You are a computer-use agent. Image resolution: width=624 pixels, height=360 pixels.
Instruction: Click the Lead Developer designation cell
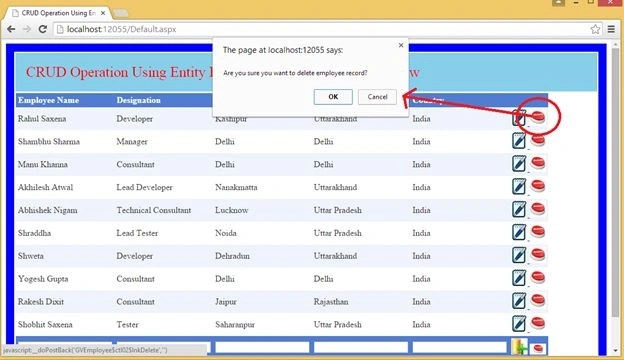coord(144,187)
